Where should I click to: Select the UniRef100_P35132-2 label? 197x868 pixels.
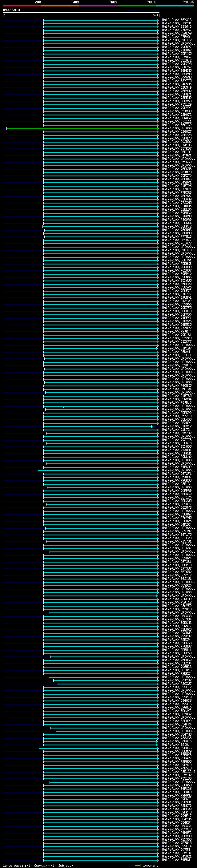click(179, 772)
